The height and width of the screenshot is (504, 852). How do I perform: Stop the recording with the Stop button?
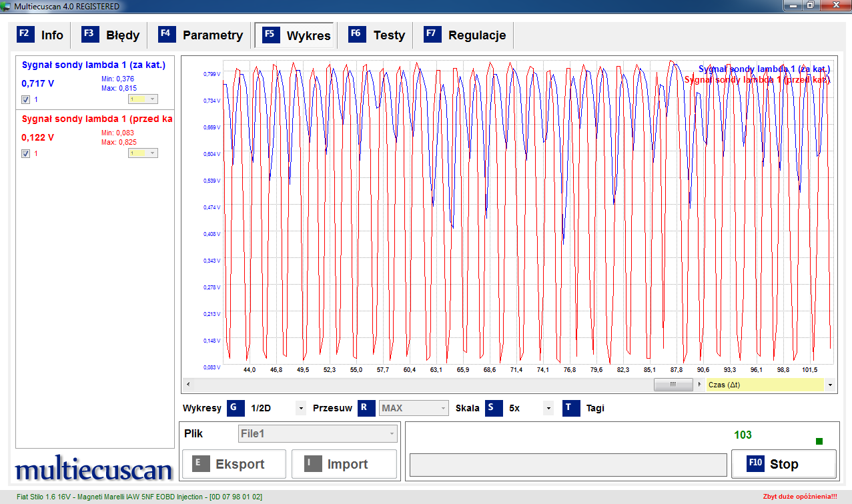tap(784, 464)
